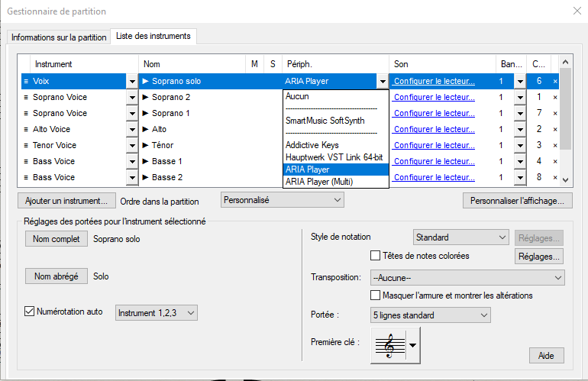588x381 pixels.
Task: Click the Nom complet button
Action: pyautogui.click(x=56, y=239)
